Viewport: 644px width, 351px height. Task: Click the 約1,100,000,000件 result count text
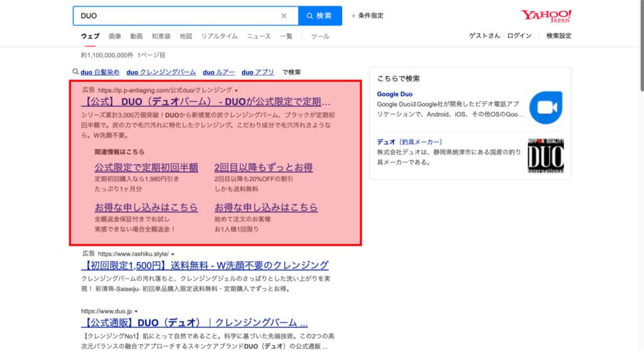(x=107, y=55)
